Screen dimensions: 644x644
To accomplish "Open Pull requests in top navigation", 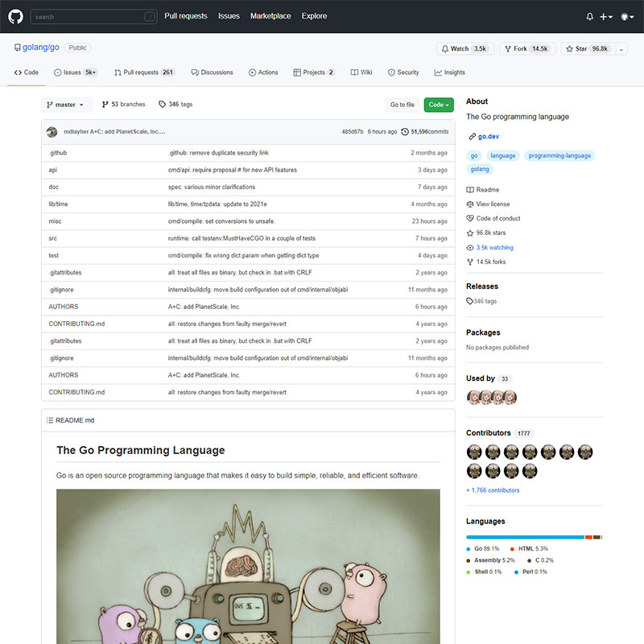I will [x=186, y=16].
